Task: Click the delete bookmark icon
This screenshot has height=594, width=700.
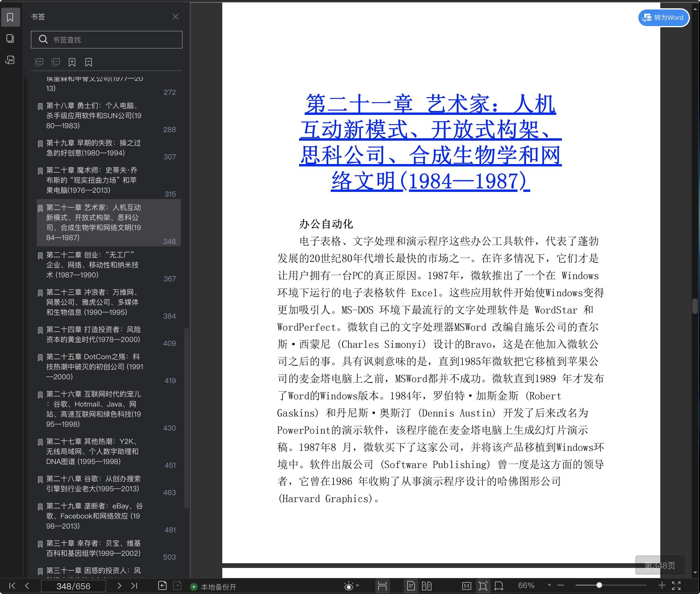Action: [89, 62]
